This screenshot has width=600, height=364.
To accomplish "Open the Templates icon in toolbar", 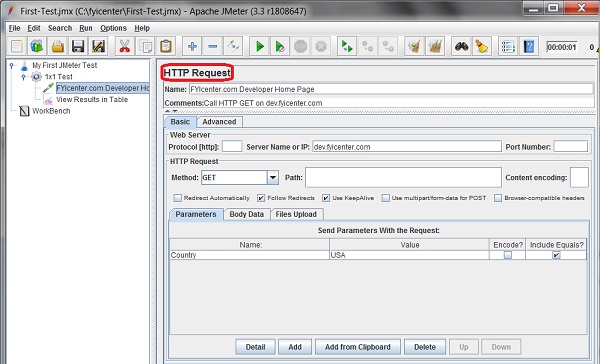I will [37, 47].
